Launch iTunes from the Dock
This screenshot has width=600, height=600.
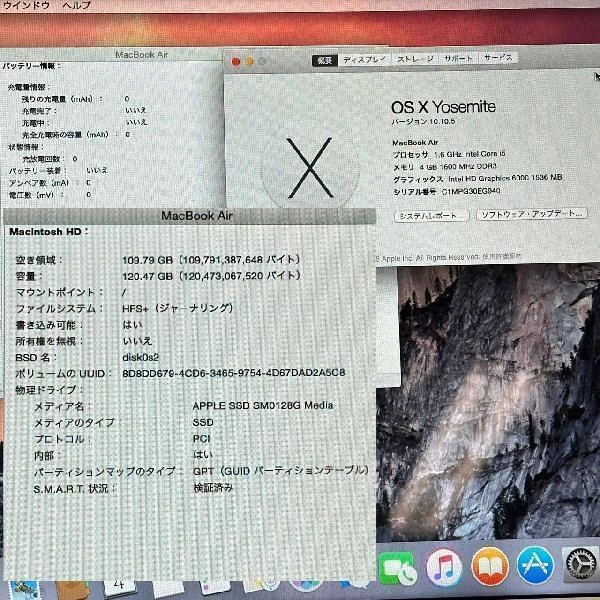[x=444, y=567]
